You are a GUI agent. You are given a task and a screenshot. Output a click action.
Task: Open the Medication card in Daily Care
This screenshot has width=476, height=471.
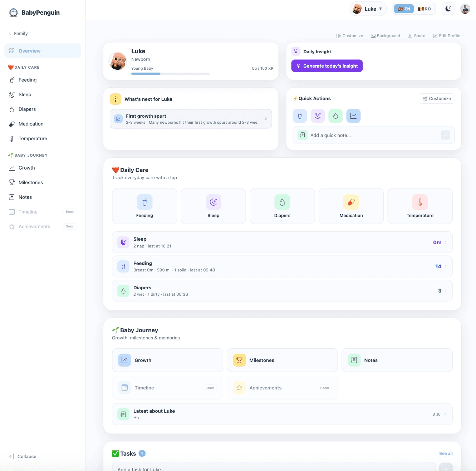tap(351, 206)
